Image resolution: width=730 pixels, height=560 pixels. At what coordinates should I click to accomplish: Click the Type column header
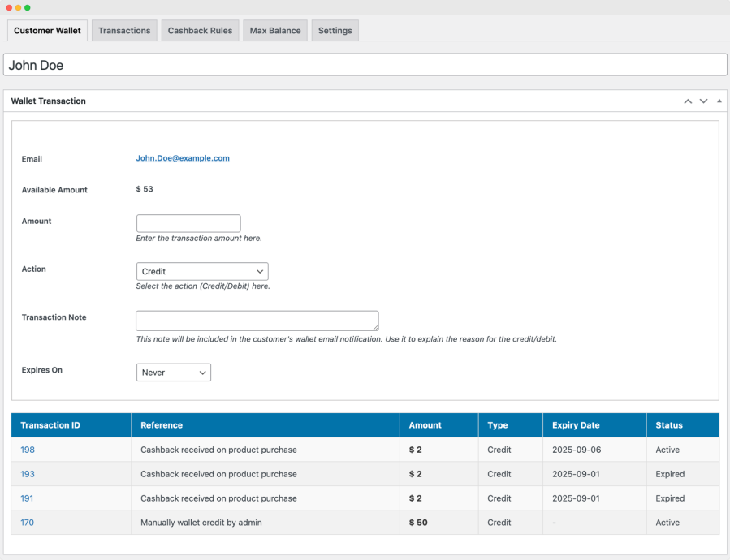tap(510, 425)
